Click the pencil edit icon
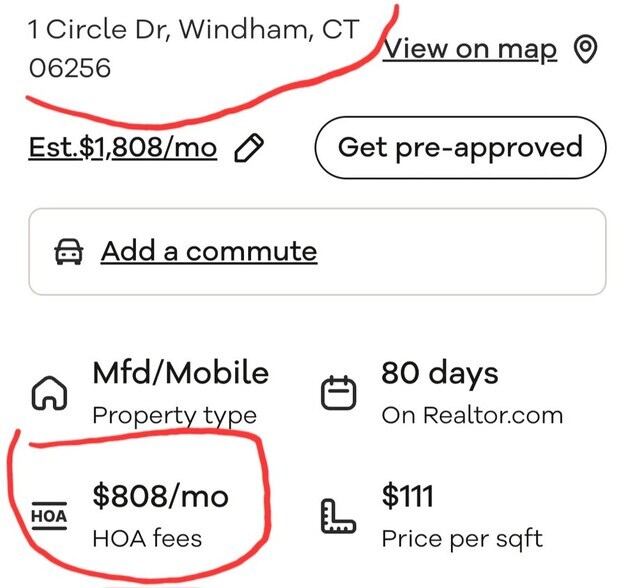Image resolution: width=635 pixels, height=588 pixels. [x=248, y=148]
